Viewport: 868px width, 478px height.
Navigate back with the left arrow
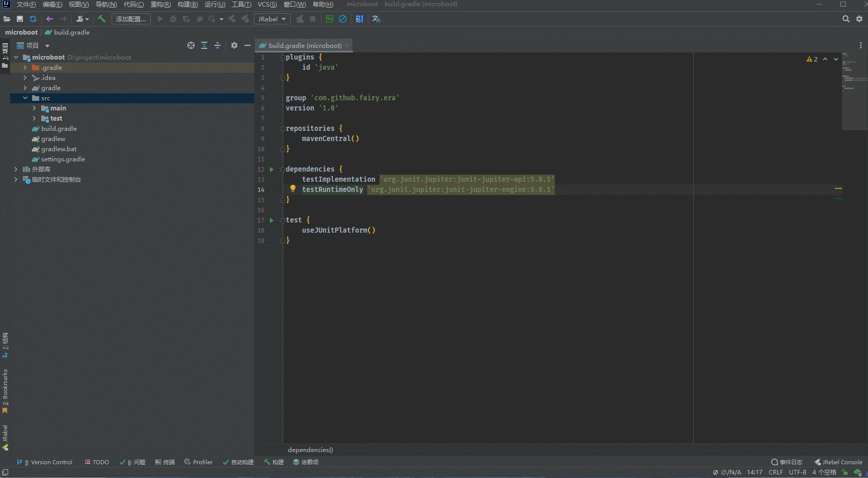[x=49, y=19]
